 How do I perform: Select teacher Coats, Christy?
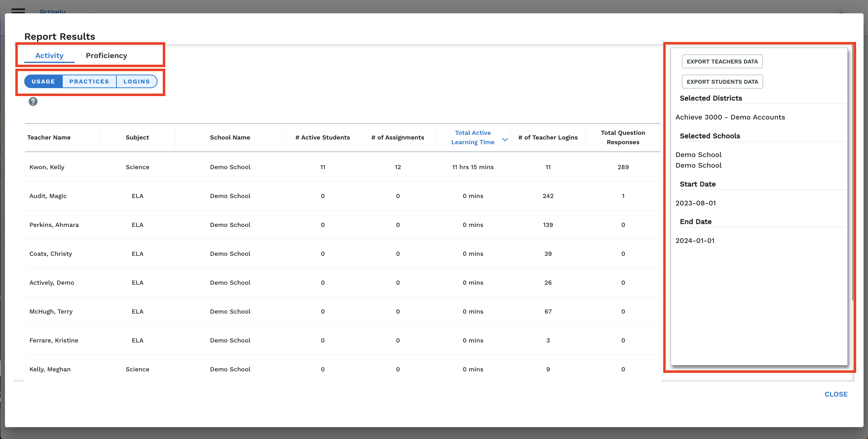coord(51,254)
